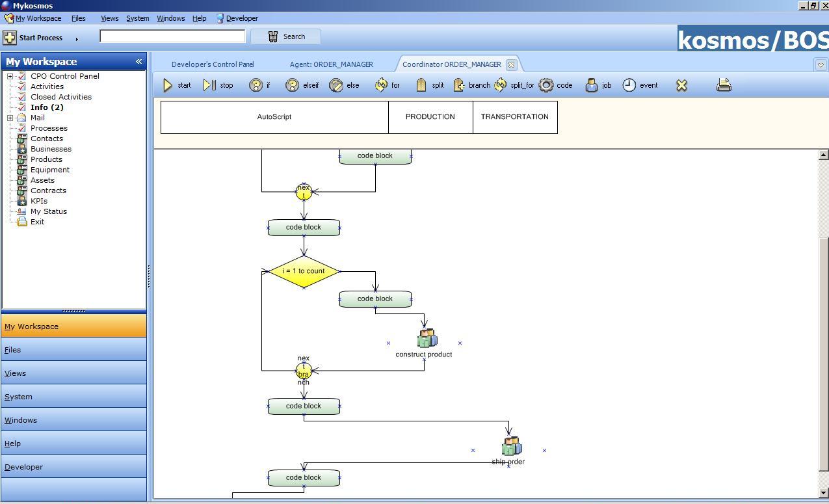Open the Windows menu in menu bar
Screen dimensions: 829x504
[x=170, y=18]
